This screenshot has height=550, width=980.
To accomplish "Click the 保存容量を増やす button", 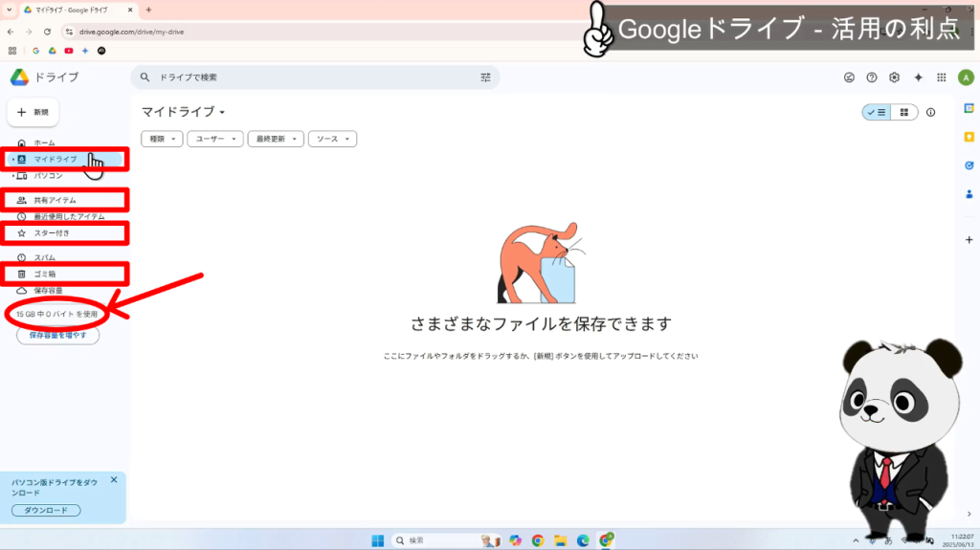I will (58, 336).
